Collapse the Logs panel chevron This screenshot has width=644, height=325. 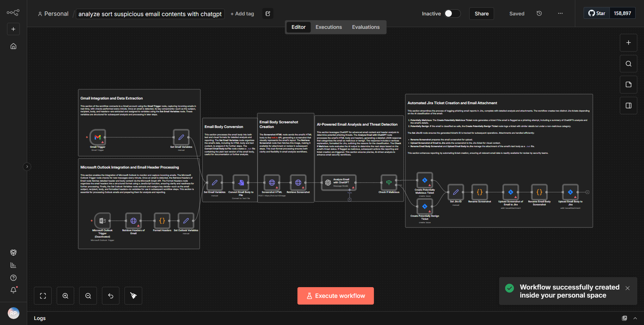coord(636,318)
